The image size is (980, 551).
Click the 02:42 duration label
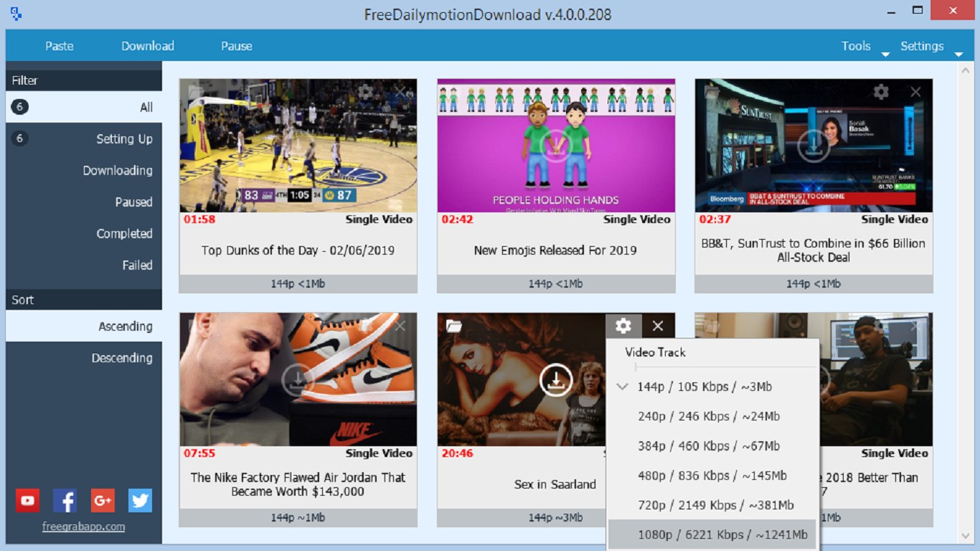457,220
